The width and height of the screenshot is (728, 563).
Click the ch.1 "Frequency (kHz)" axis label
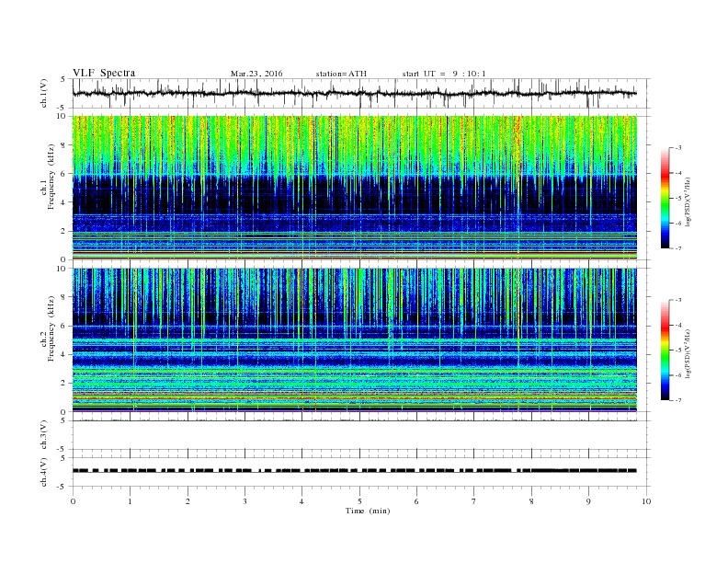point(51,177)
